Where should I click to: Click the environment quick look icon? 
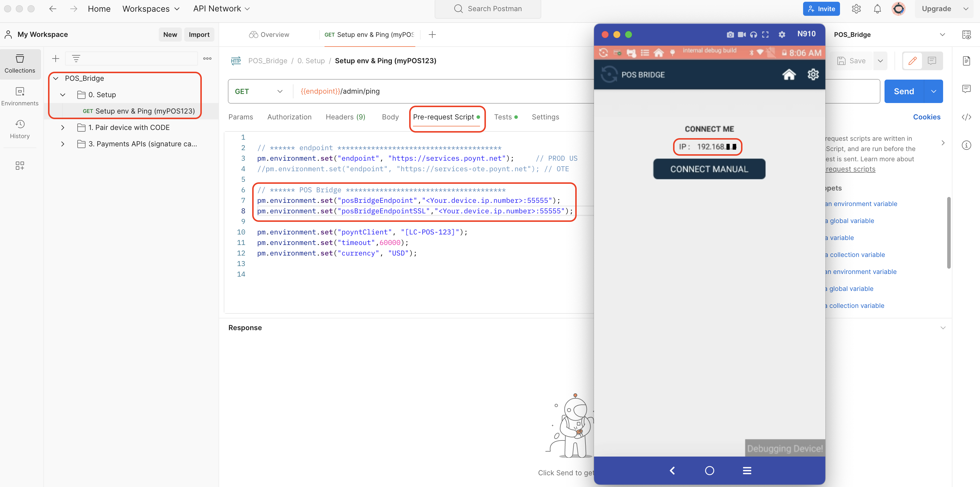966,35
